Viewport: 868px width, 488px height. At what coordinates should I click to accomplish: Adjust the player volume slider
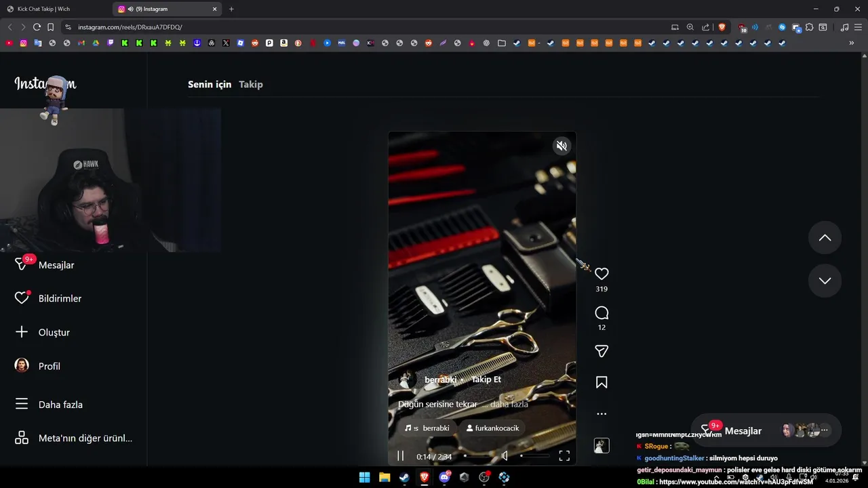pos(535,456)
